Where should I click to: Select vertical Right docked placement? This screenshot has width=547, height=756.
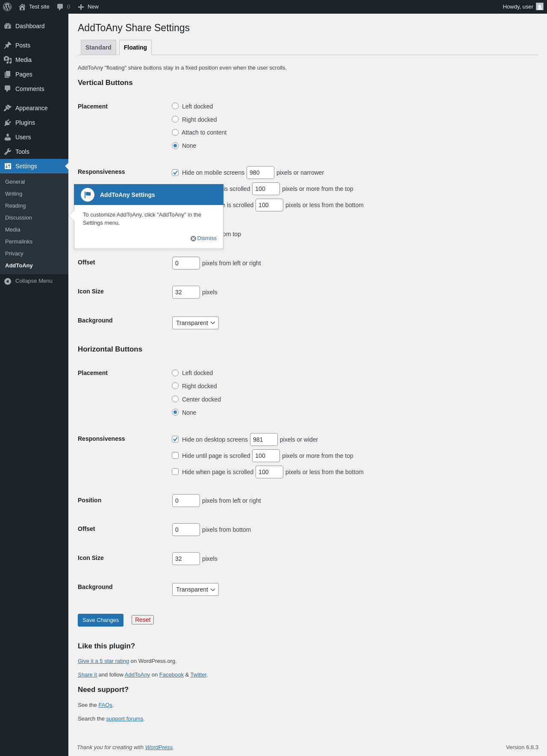tap(175, 119)
